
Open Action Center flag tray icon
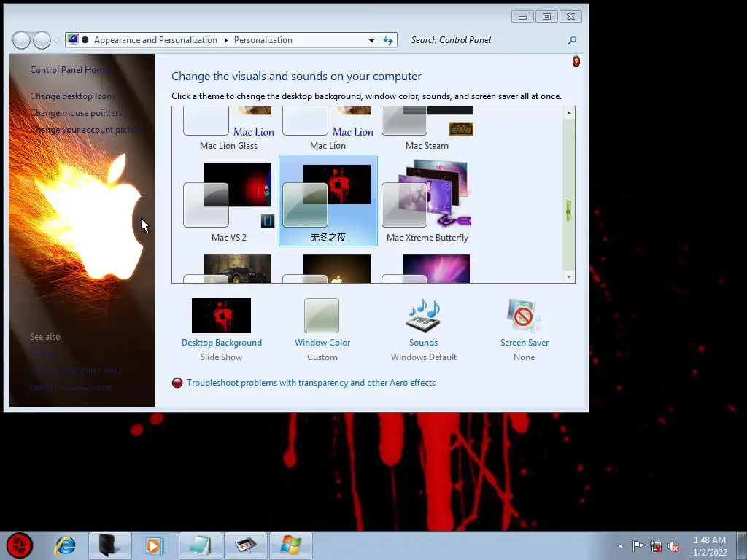[x=638, y=546]
